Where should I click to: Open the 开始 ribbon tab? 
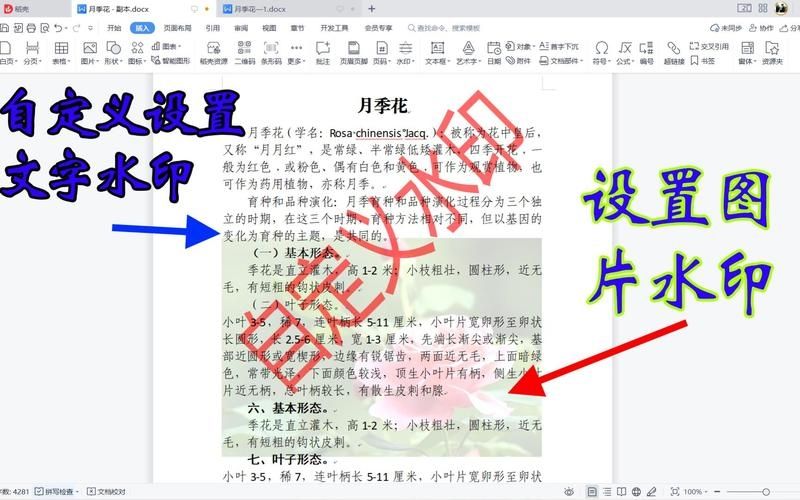pyautogui.click(x=114, y=28)
